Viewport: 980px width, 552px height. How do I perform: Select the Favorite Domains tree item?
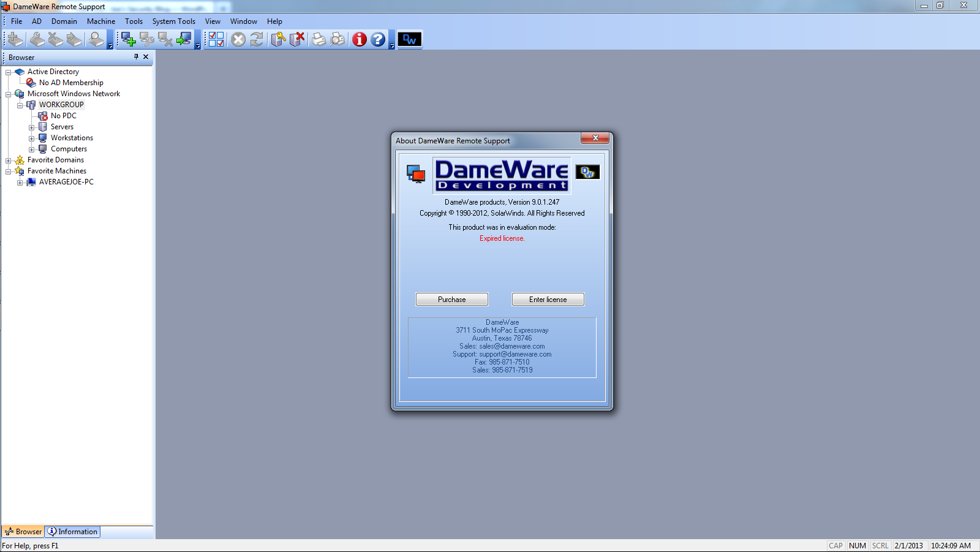tap(56, 160)
